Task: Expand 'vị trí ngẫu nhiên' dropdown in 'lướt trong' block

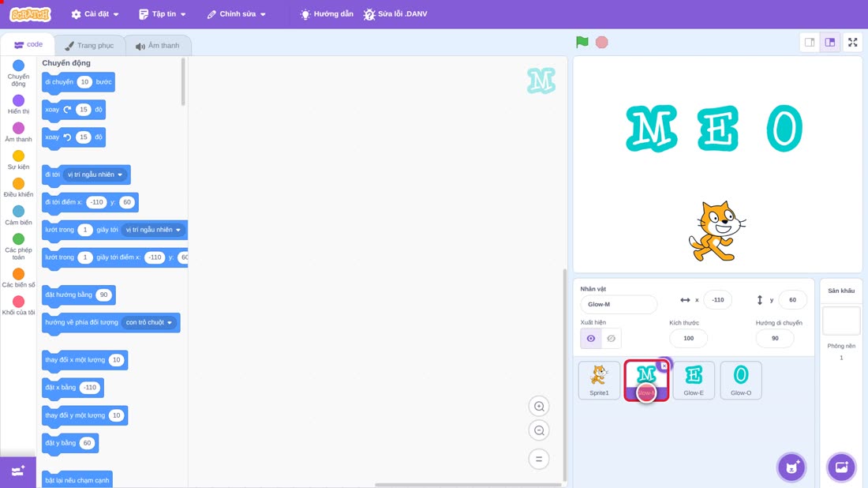Action: point(153,230)
